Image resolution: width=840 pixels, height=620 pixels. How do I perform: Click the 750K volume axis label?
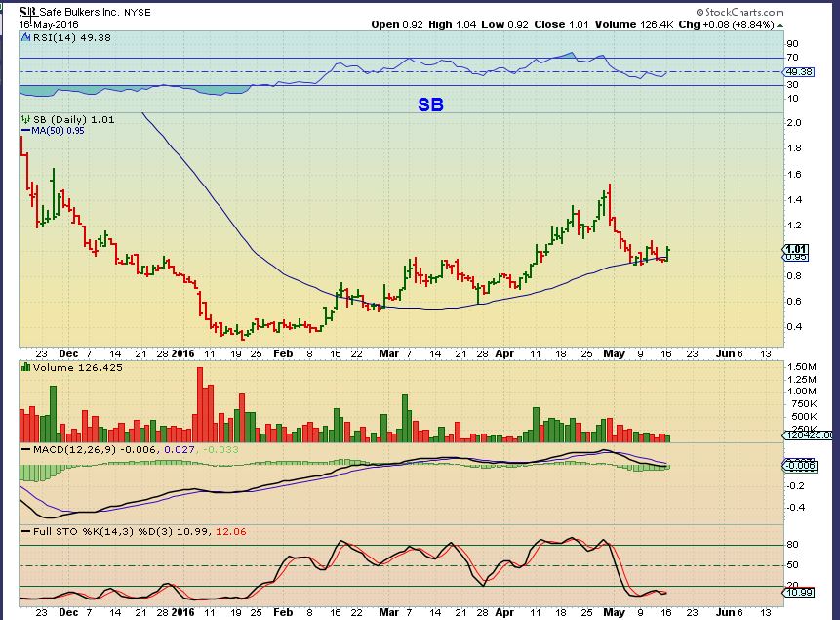[x=804, y=404]
